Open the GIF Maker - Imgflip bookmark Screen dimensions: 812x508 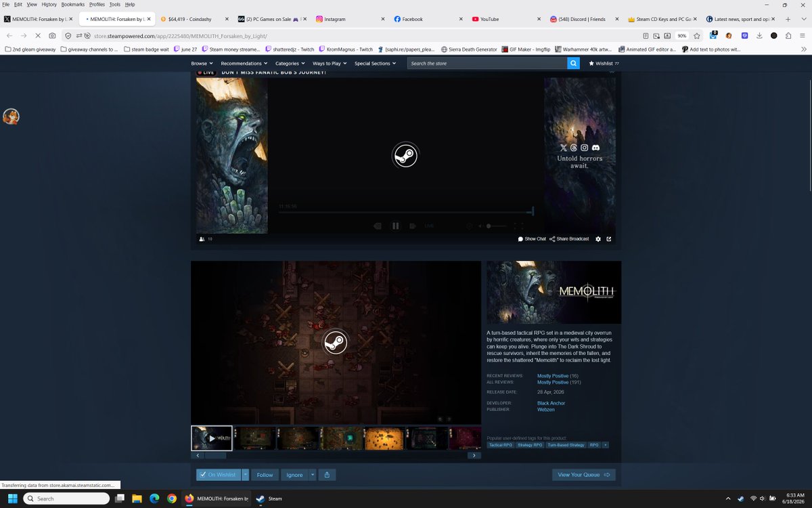click(524, 49)
